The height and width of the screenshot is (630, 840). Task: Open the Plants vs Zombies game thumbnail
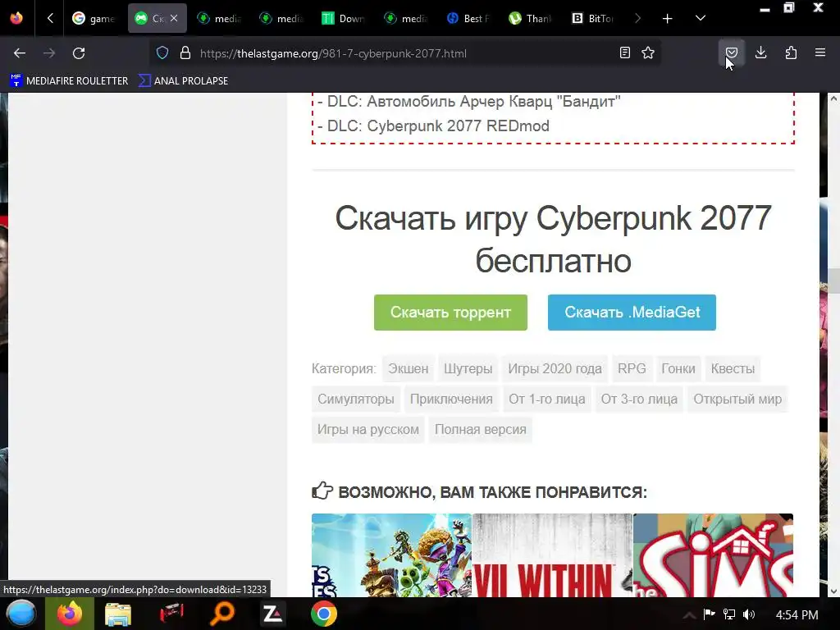tap(391, 555)
